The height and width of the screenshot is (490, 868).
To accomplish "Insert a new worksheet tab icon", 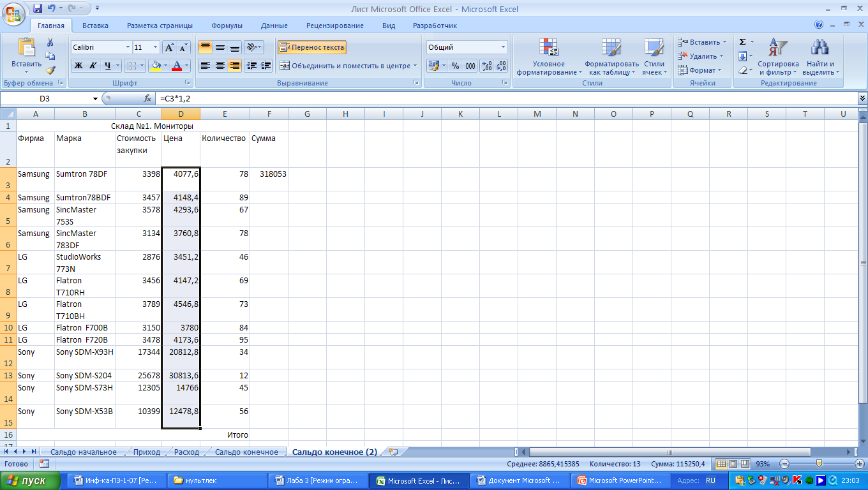I will click(x=393, y=452).
